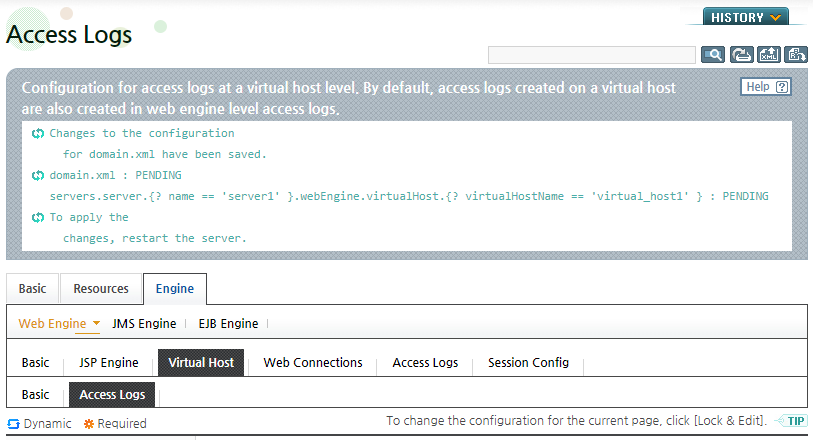Select JMS Engine

pos(144,323)
